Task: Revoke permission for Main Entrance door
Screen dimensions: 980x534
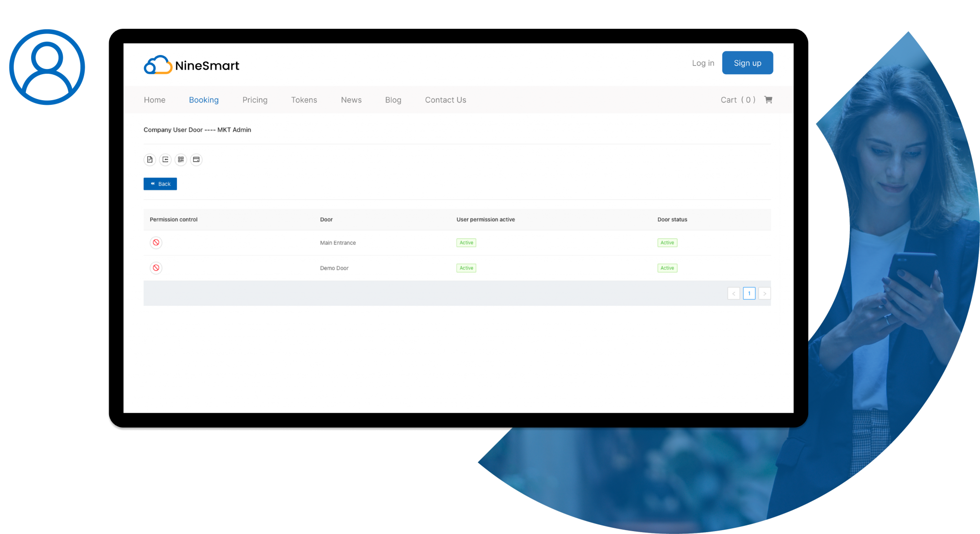Action: (x=156, y=243)
